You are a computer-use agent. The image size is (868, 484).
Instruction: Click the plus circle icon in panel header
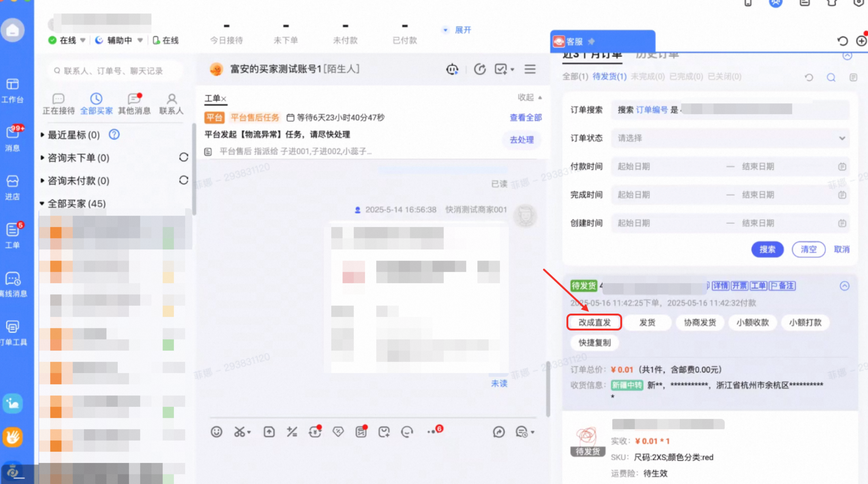861,41
